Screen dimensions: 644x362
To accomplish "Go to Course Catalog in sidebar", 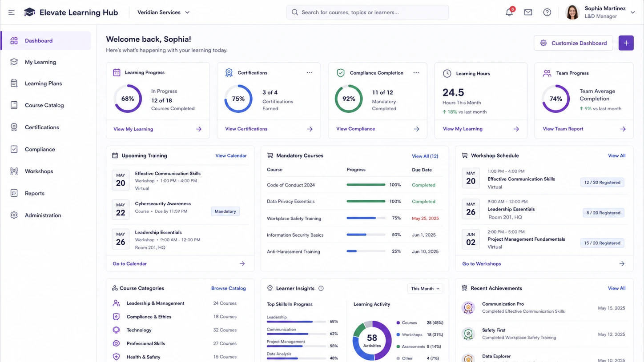I will click(44, 105).
